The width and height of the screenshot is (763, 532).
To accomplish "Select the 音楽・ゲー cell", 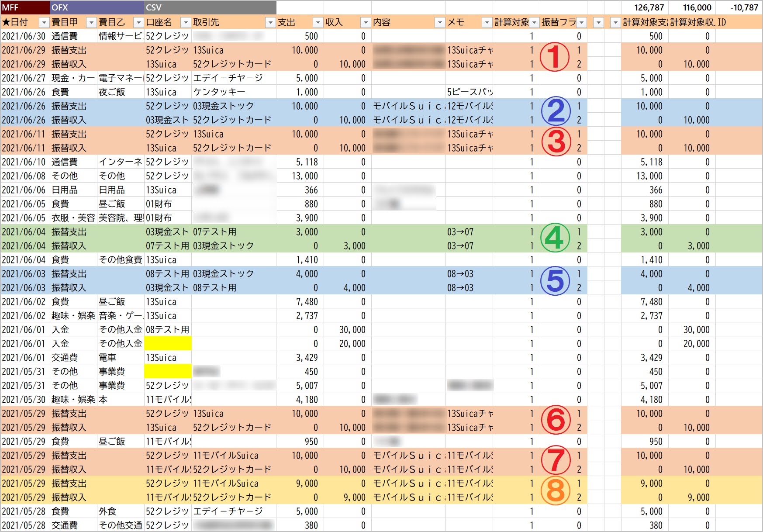I will [x=121, y=316].
